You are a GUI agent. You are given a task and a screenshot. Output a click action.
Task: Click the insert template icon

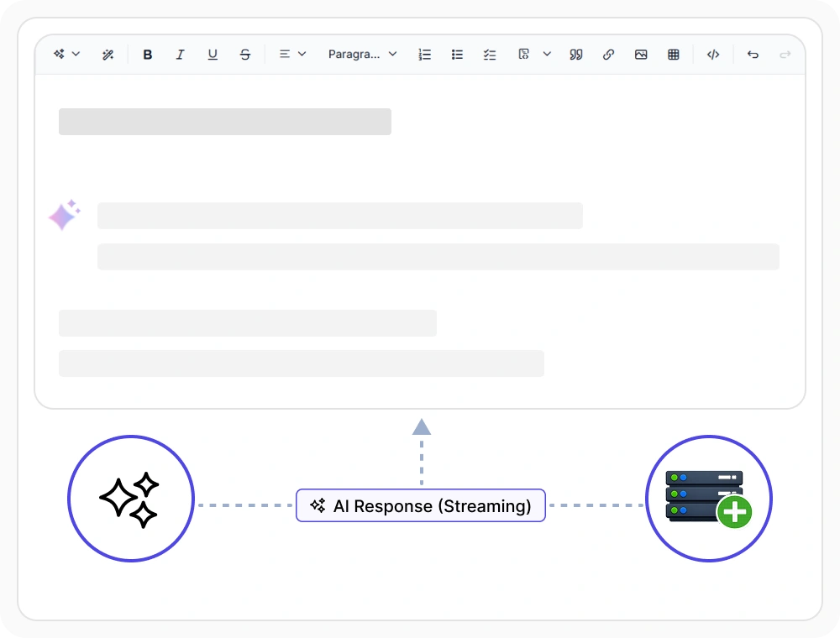coord(523,54)
